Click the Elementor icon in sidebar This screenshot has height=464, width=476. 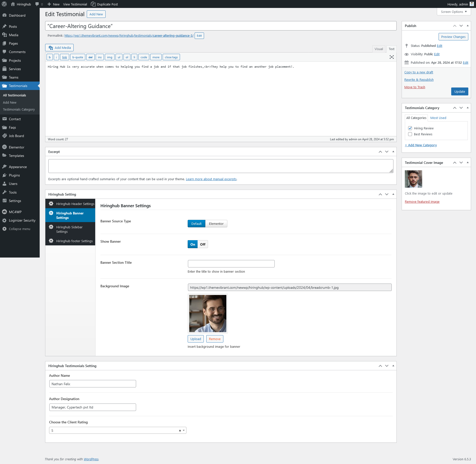pos(4,147)
